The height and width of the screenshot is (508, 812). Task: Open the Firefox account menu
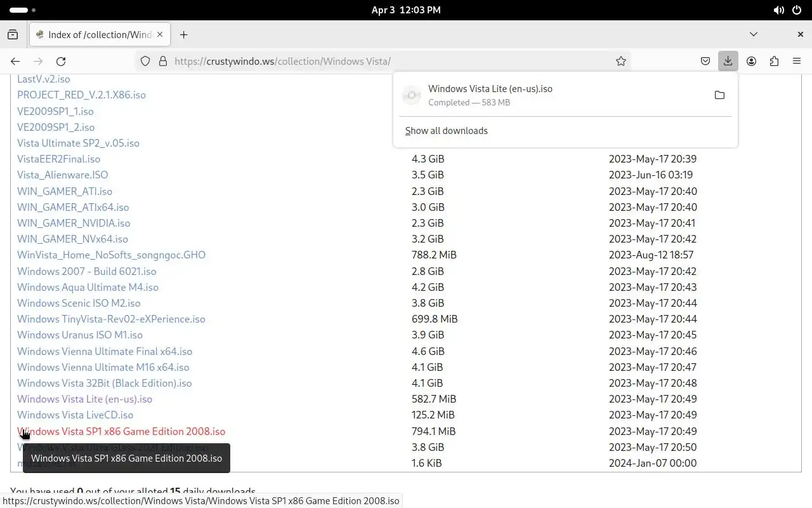(751, 62)
